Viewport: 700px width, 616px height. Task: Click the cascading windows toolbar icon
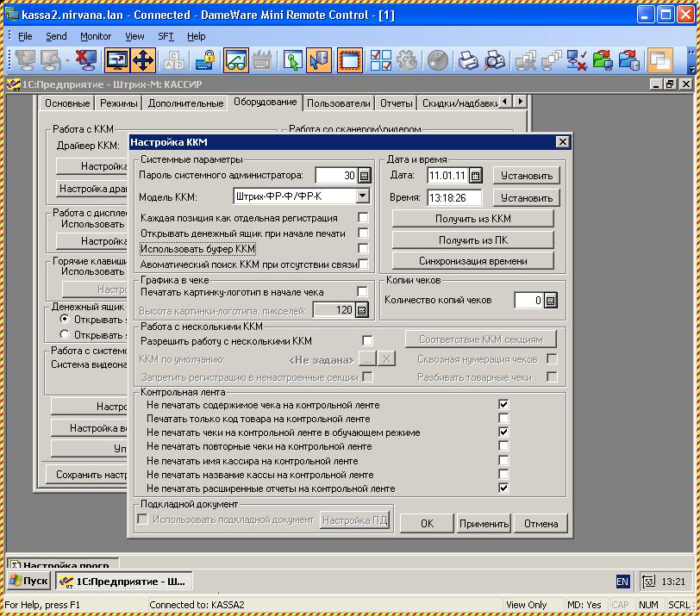659,60
